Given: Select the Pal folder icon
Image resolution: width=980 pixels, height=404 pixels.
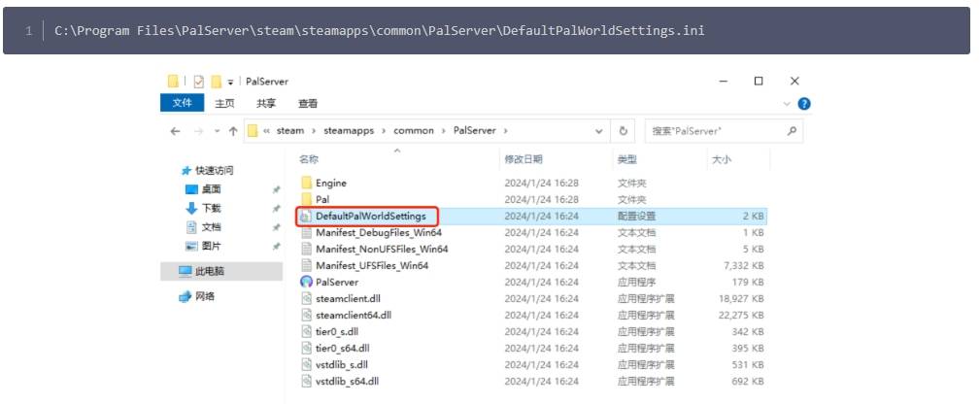Looking at the screenshot, I should (x=306, y=199).
